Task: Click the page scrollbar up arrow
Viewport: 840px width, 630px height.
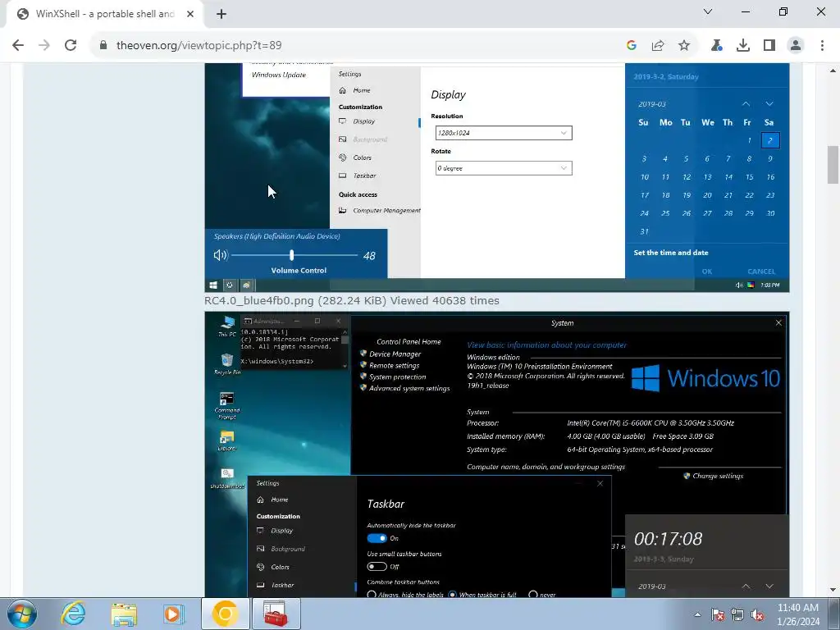Action: pyautogui.click(x=833, y=71)
